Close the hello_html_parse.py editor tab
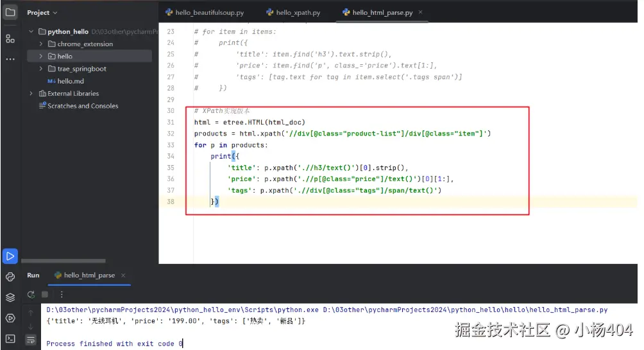This screenshot has height=350, width=644. (x=420, y=12)
